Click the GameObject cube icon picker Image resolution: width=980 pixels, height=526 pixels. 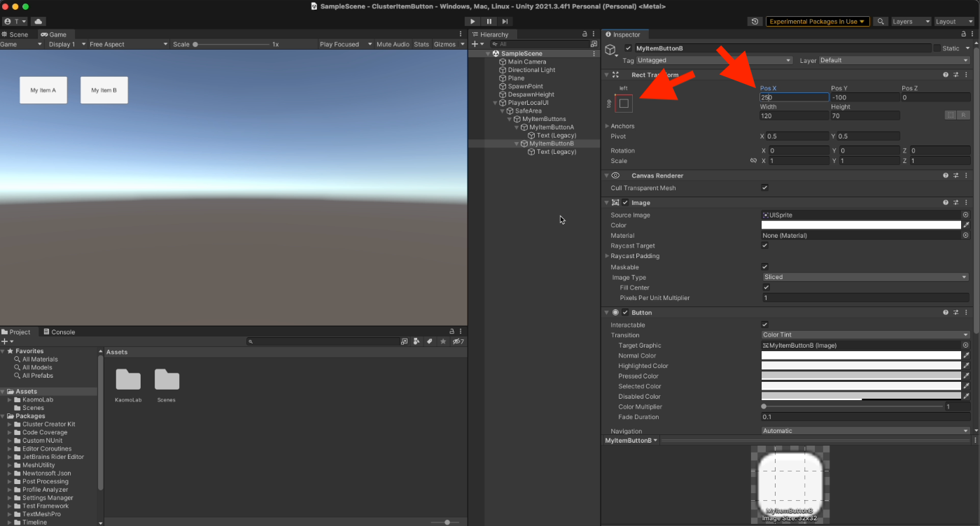coord(611,50)
